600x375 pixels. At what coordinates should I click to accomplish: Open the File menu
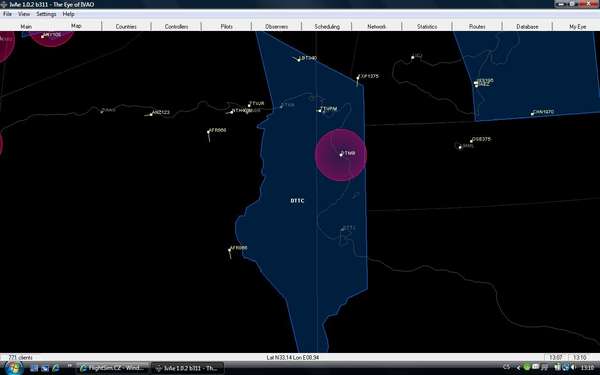click(7, 14)
